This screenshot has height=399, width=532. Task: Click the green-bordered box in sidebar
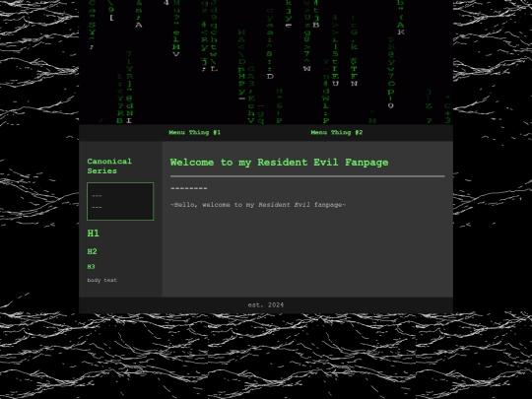(120, 202)
